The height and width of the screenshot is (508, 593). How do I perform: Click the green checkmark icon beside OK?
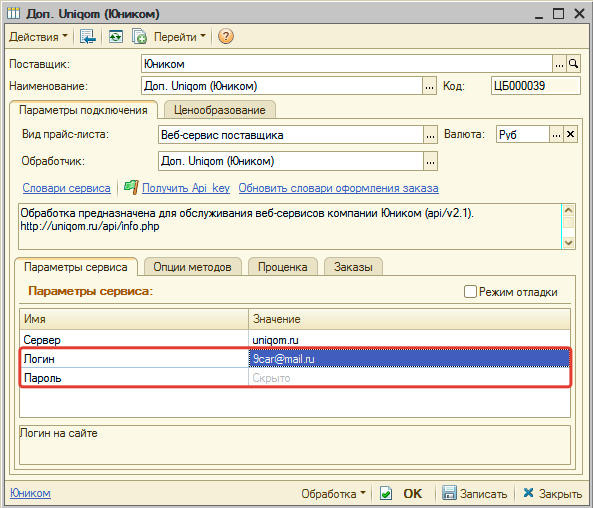pyautogui.click(x=386, y=493)
